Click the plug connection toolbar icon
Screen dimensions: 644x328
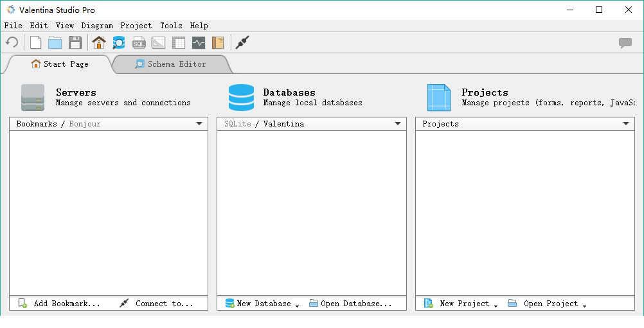(242, 43)
